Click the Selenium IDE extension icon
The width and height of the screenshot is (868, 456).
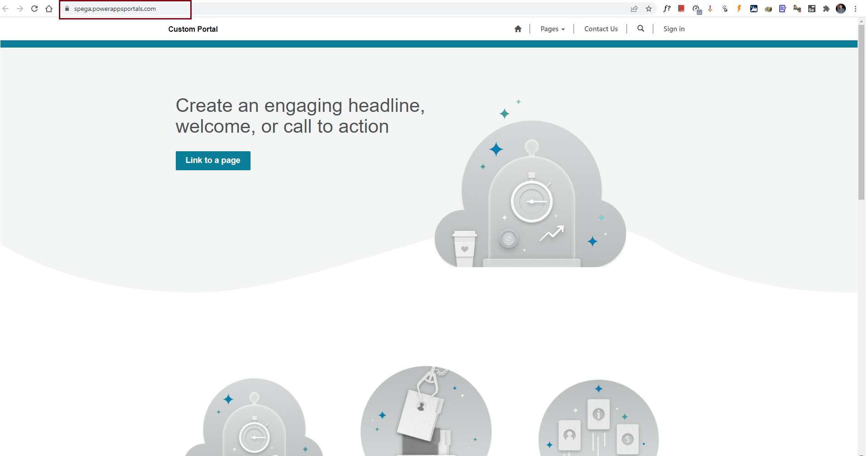(x=811, y=9)
